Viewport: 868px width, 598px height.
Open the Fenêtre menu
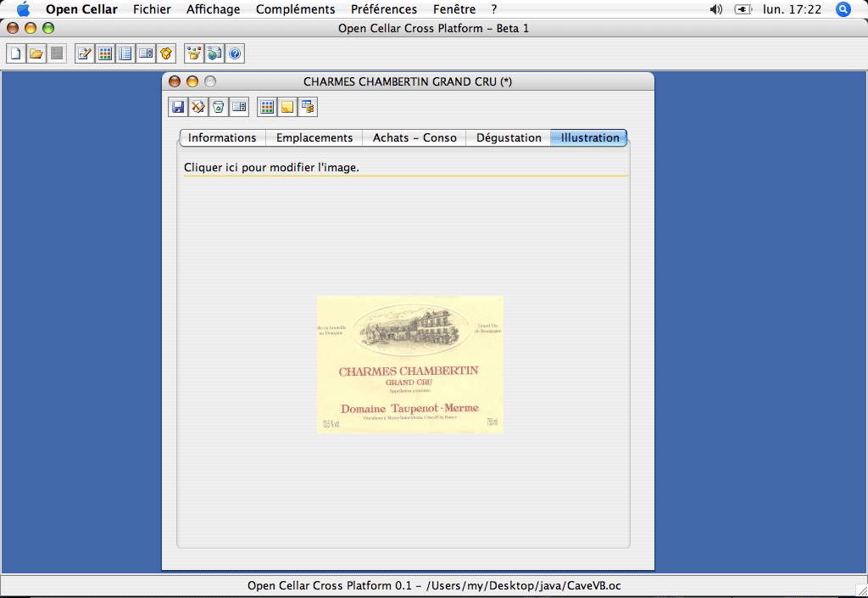point(454,9)
